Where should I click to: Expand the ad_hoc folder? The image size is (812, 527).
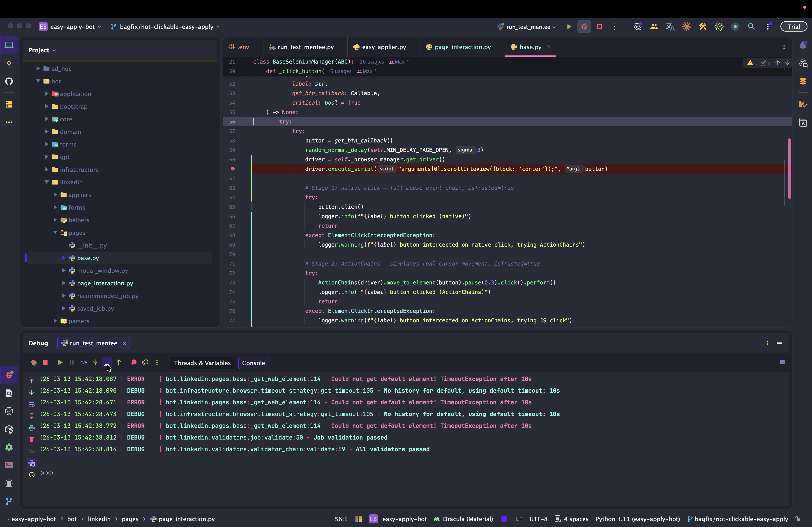click(x=38, y=69)
